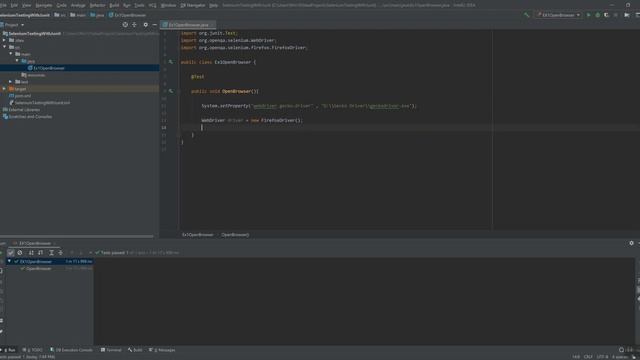The image size is (640, 360).
Task: Click java in navigation breadcrumb
Action: pos(97,15)
